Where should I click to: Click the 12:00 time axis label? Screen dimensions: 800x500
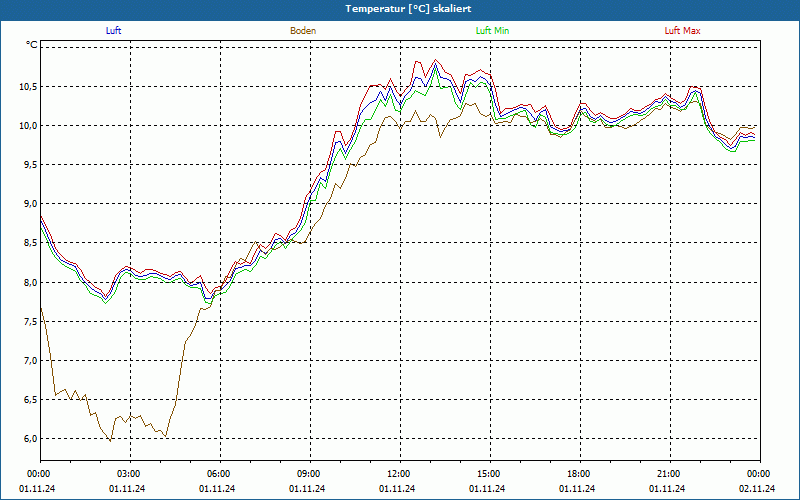[x=397, y=474]
